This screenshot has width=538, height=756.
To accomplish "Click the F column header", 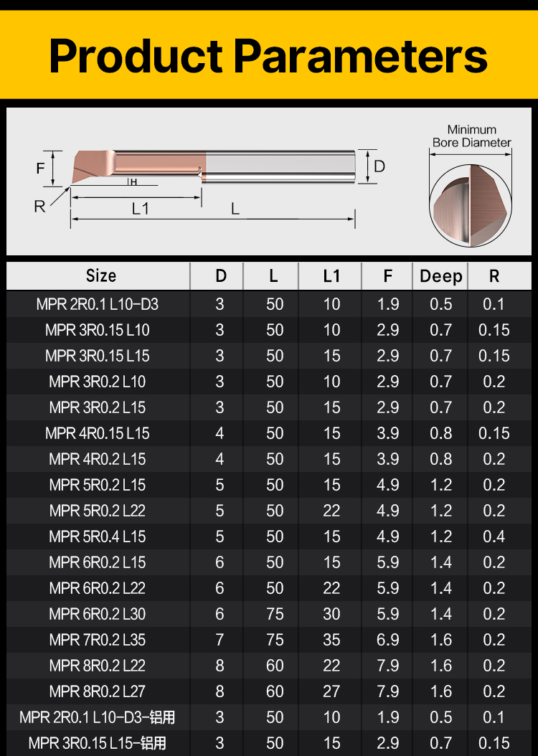I will [387, 276].
